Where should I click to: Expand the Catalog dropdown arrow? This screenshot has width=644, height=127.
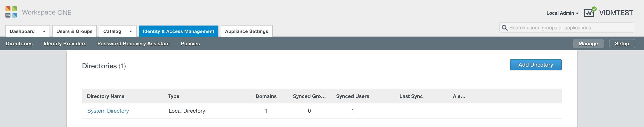coord(131,31)
